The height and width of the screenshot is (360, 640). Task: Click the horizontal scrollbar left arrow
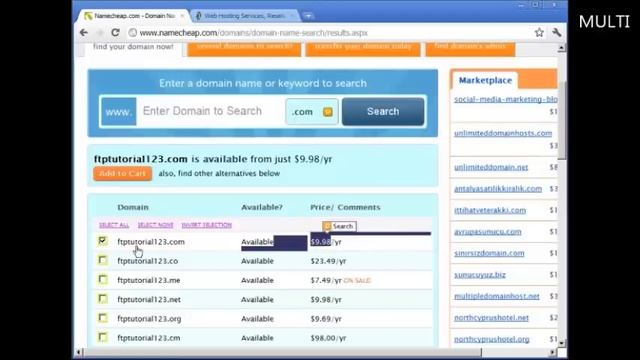(x=79, y=352)
